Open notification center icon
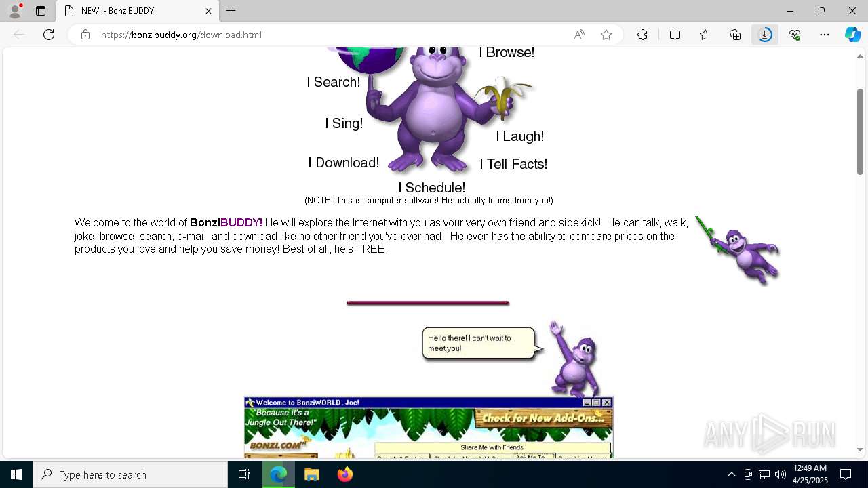This screenshot has height=488, width=868. point(846,474)
